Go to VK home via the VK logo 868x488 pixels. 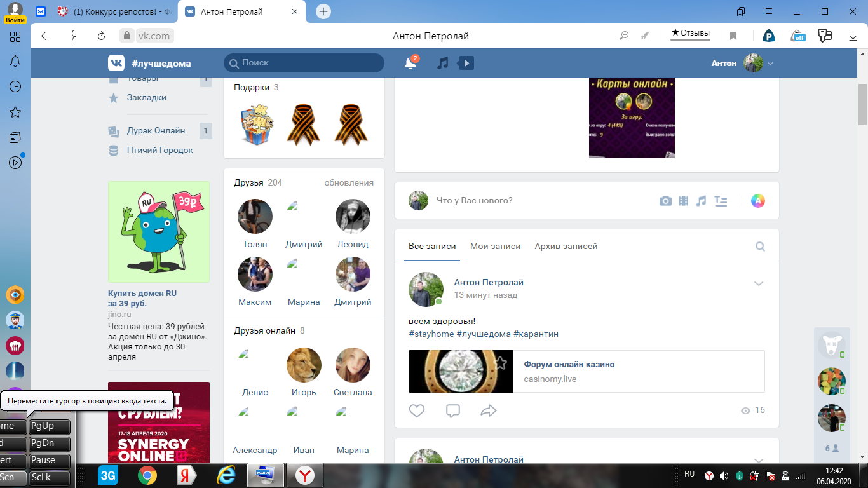click(116, 63)
